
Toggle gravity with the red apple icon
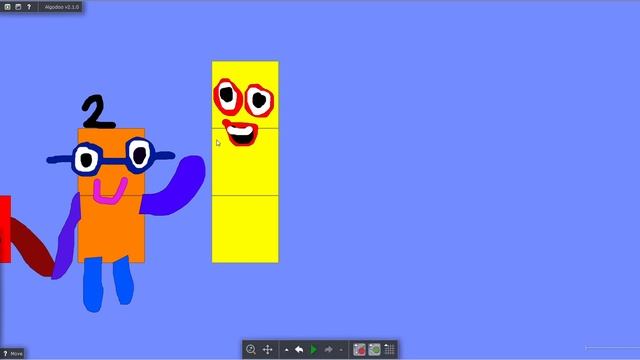[359, 349]
